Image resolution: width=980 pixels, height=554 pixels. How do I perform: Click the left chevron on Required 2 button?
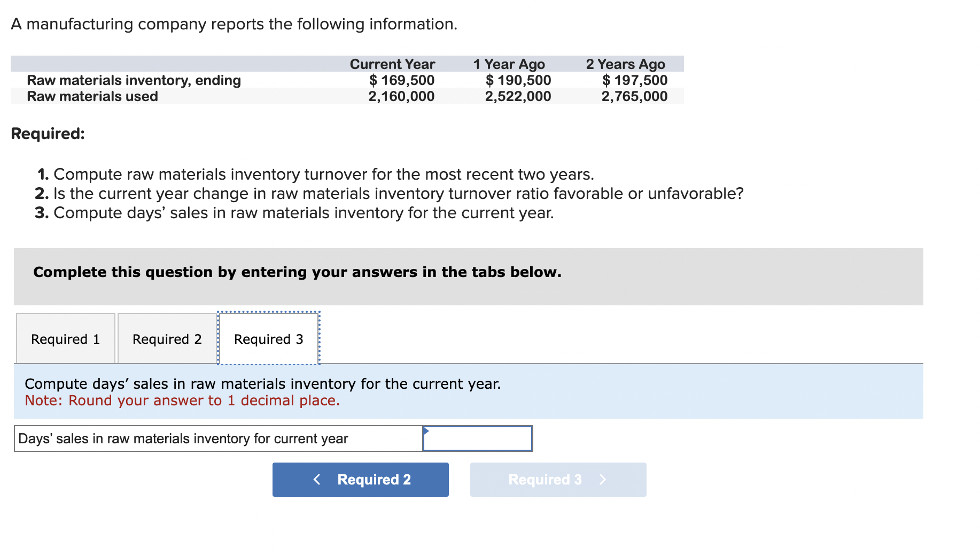coord(317,480)
